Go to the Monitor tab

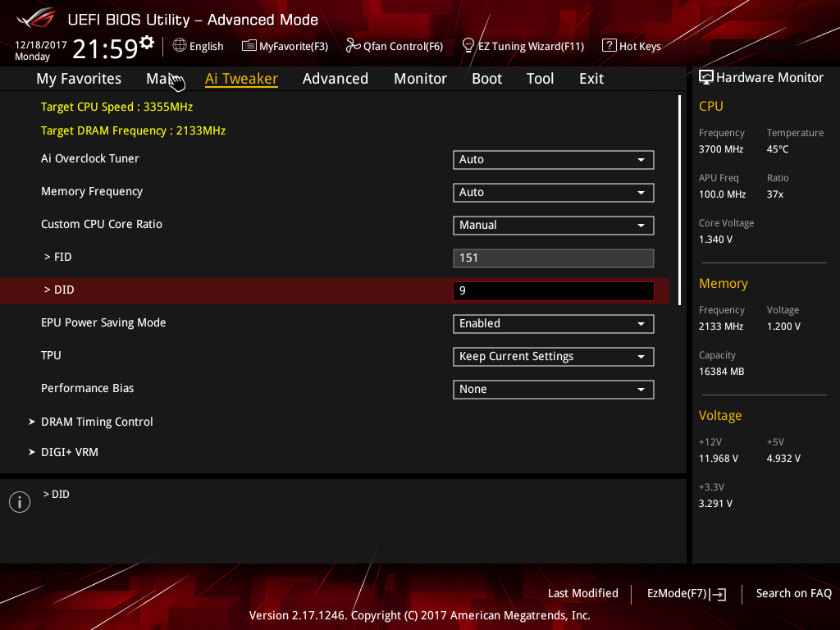[x=421, y=79]
